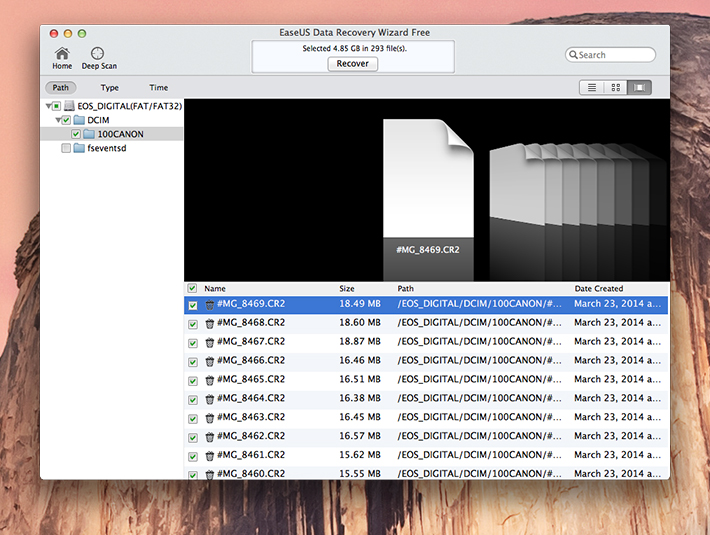This screenshot has height=535, width=710.
Task: Switch to thumbnail grid view
Action: [x=615, y=87]
